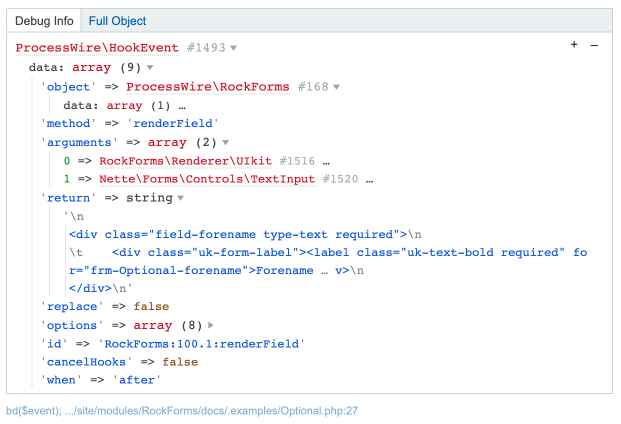The image size is (621, 424).
Task: Collapse the RockForms #168 object arrow
Action: tap(337, 87)
